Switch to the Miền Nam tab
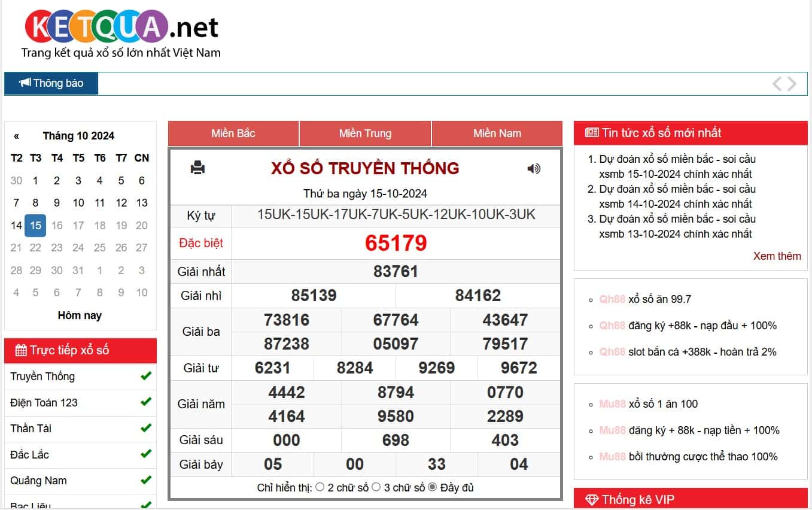 [x=497, y=133]
